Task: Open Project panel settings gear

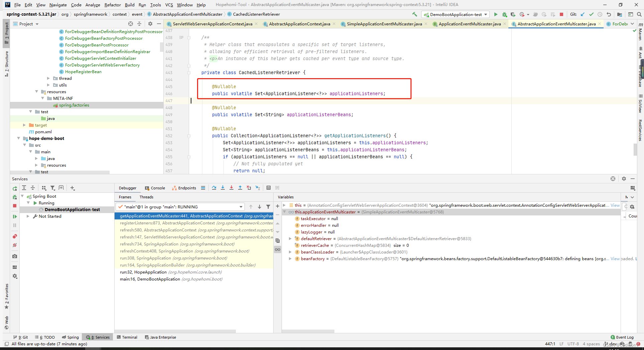Action: (150, 24)
